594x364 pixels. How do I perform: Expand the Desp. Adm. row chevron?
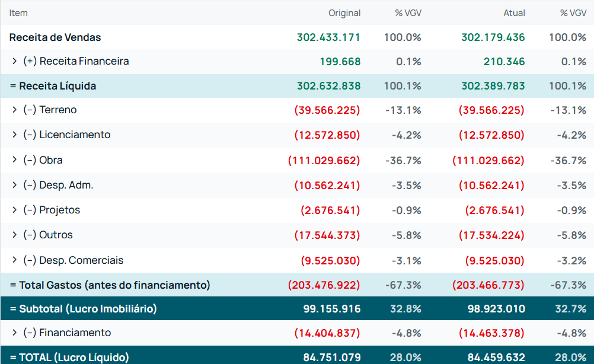coord(14,185)
